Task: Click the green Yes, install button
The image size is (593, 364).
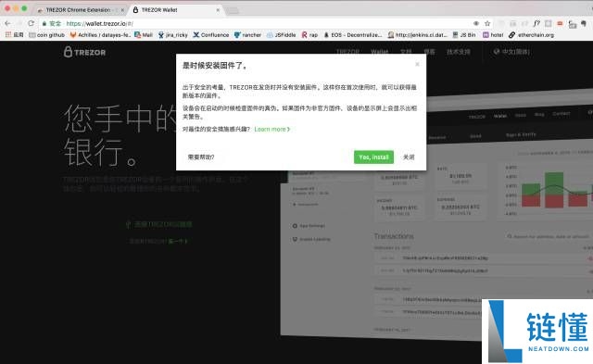Action: [x=373, y=157]
